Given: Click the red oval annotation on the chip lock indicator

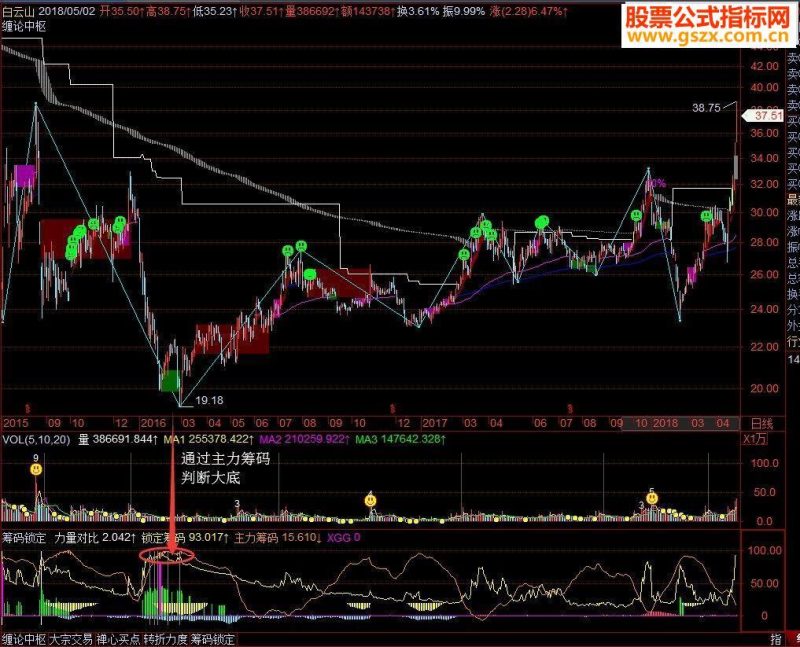Looking at the screenshot, I should point(167,556).
